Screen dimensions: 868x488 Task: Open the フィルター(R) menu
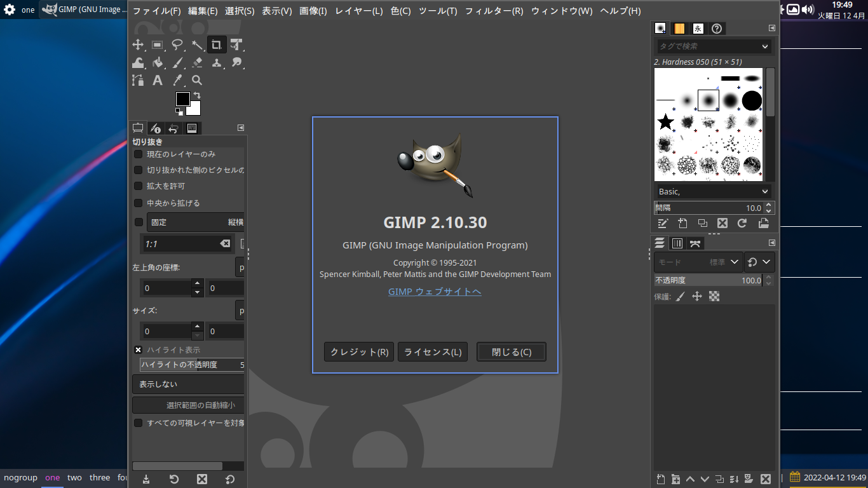(494, 11)
